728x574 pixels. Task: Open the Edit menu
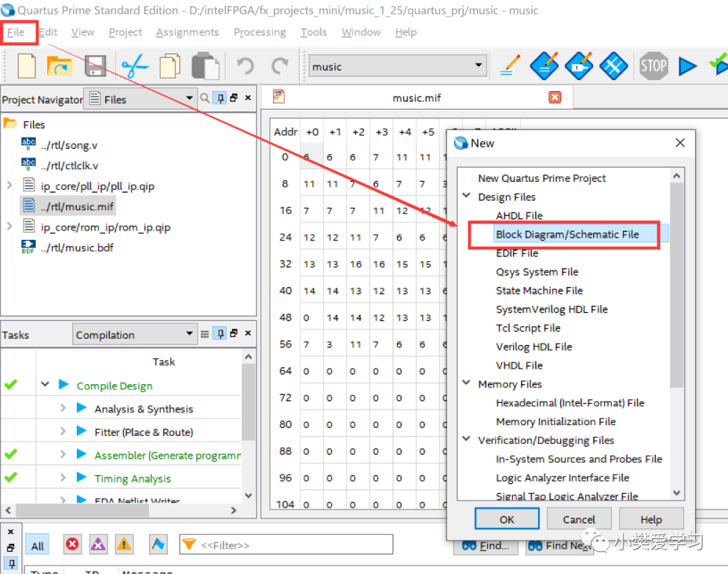coord(48,32)
